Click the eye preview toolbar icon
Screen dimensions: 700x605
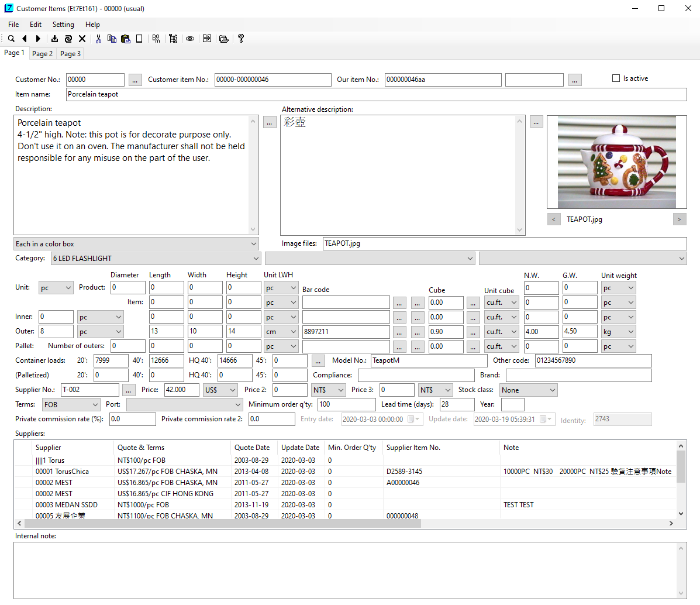pos(190,39)
